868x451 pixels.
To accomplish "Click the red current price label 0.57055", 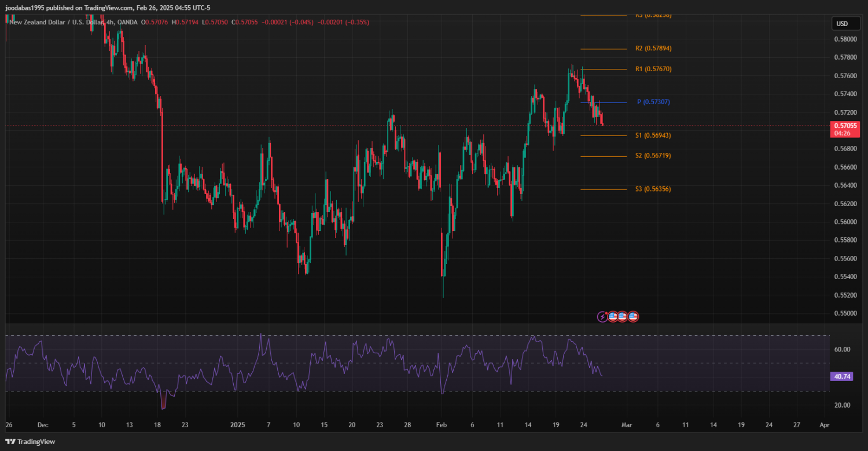I will click(x=841, y=125).
